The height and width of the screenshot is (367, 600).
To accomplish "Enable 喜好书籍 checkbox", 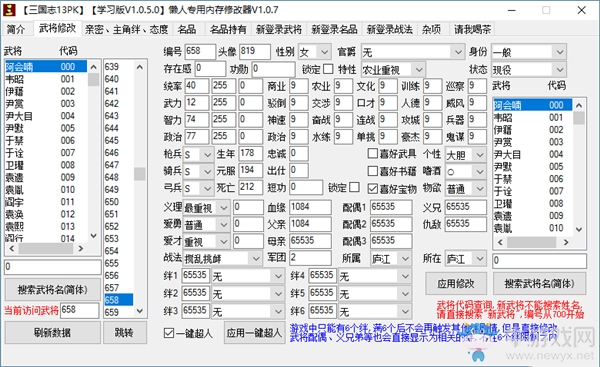I will tap(372, 171).
